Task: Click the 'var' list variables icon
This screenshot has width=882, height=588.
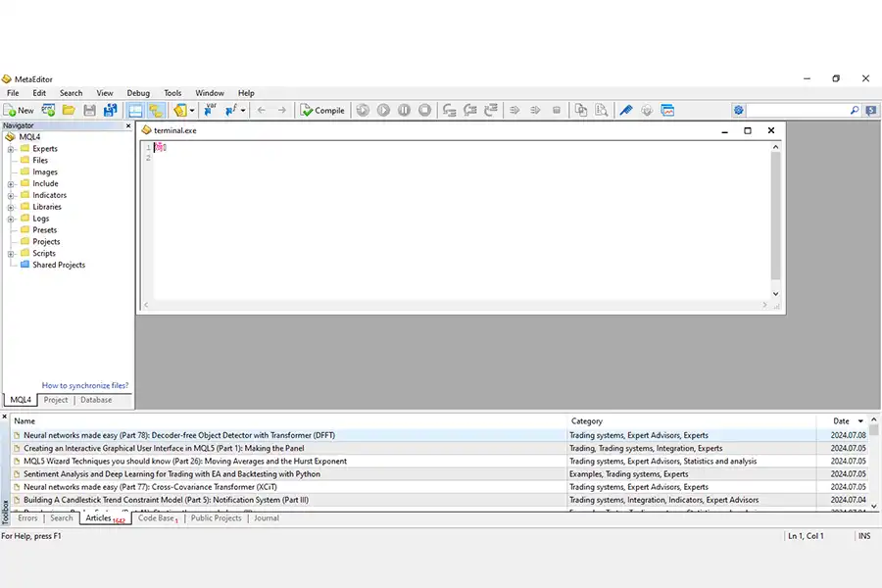Action: click(211, 111)
